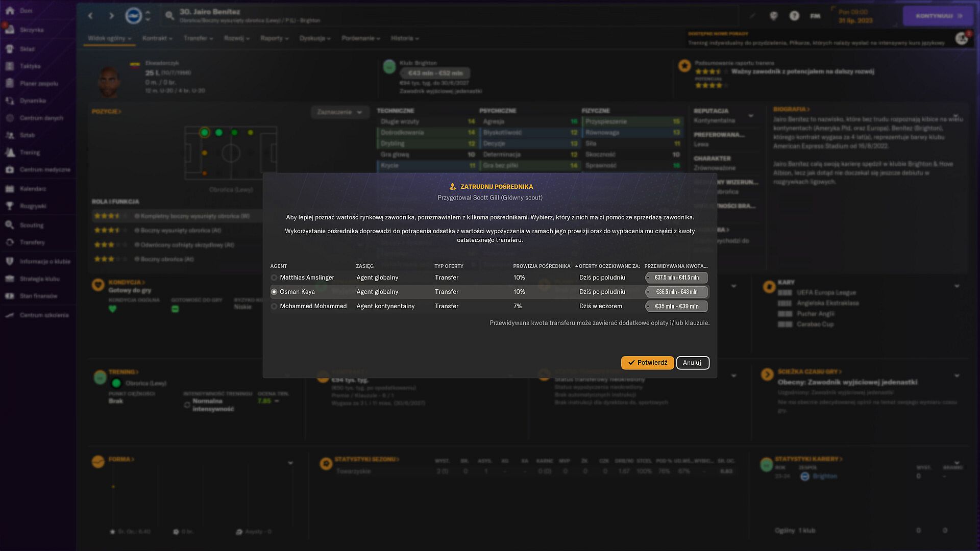Select Matthias Amslinger agent radio button

[x=274, y=278]
